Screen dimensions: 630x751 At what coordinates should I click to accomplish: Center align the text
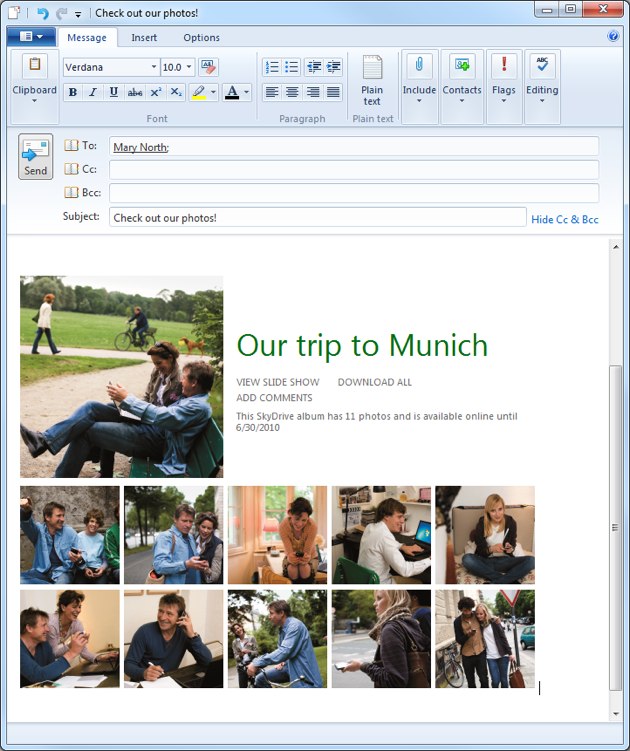click(x=292, y=92)
